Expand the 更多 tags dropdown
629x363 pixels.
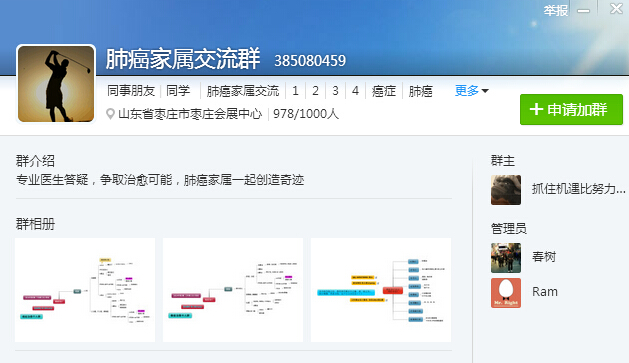pyautogui.click(x=471, y=91)
